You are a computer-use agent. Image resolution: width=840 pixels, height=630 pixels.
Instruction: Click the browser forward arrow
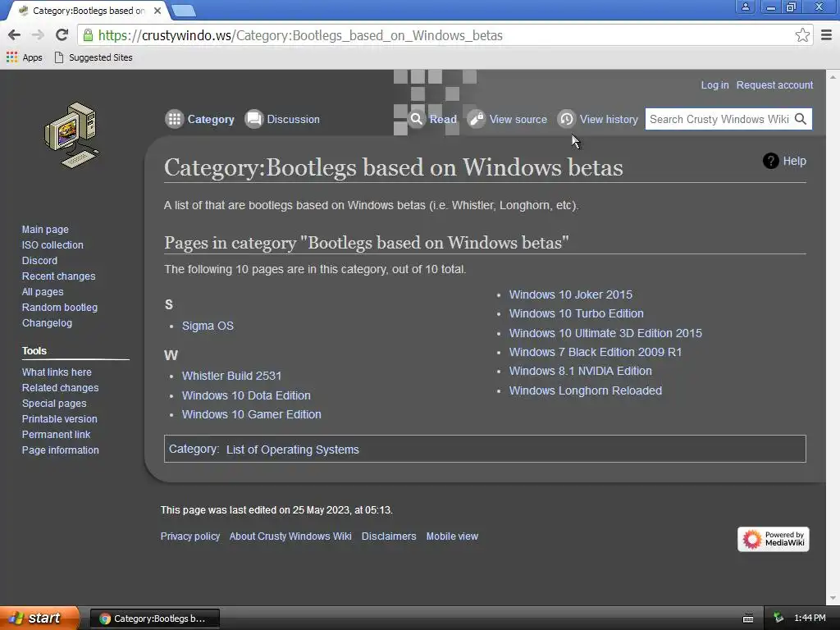pyautogui.click(x=38, y=35)
